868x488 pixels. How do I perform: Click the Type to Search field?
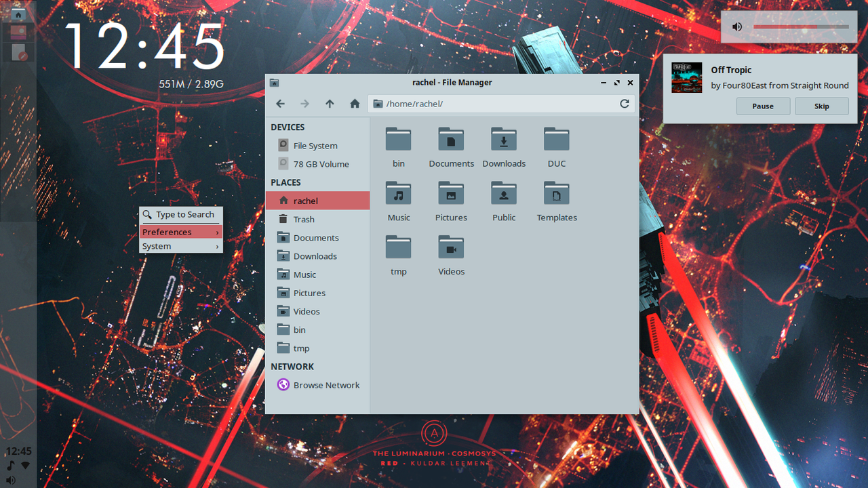(x=181, y=214)
